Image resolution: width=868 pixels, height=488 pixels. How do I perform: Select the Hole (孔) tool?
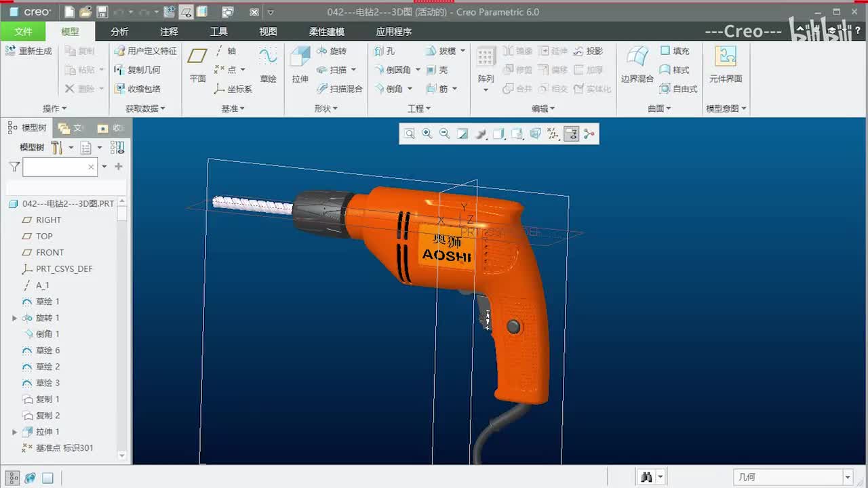384,51
